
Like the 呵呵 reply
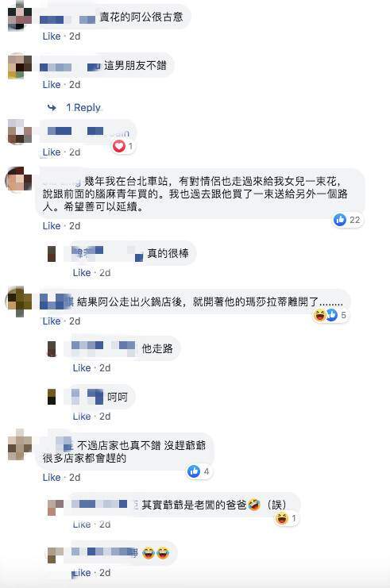[x=82, y=417]
